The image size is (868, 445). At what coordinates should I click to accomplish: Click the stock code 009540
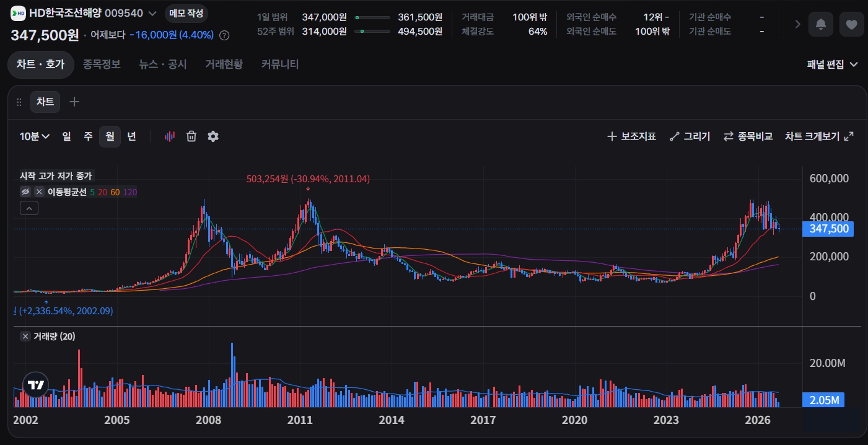[x=124, y=13]
